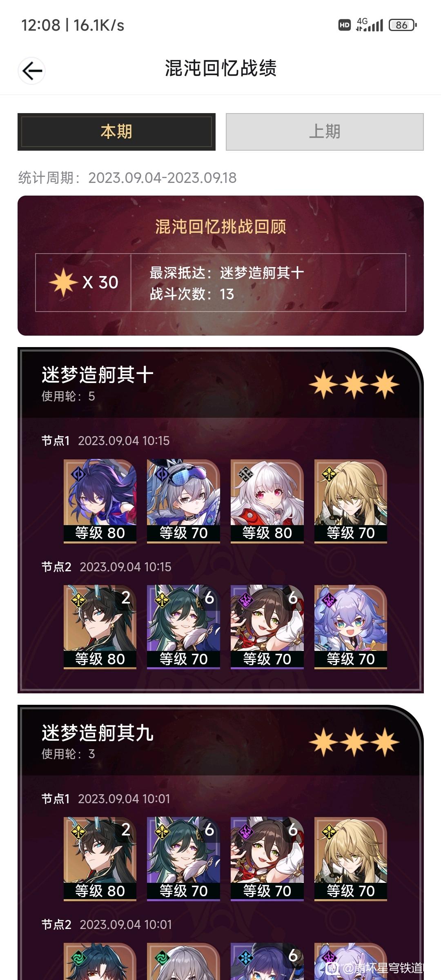
Task: Select brown-haired character in 其十 节点2
Action: (267, 627)
